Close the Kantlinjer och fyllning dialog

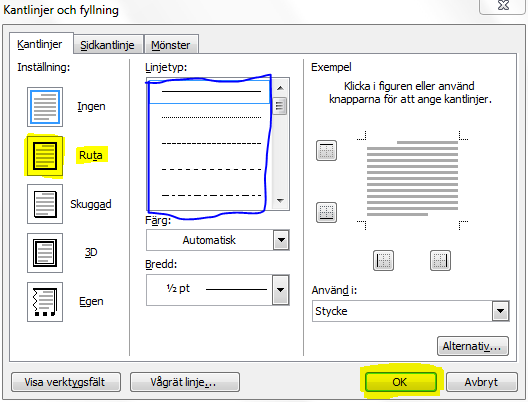(x=503, y=5)
